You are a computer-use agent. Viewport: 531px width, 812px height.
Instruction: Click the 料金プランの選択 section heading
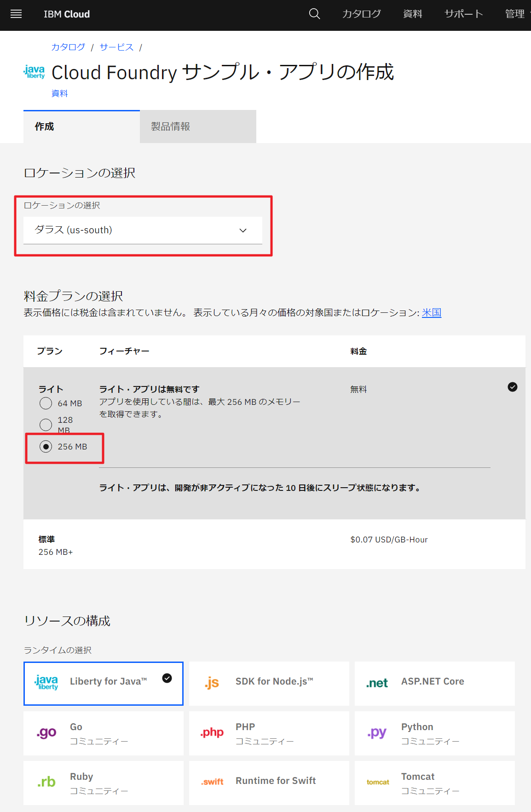pos(73,296)
